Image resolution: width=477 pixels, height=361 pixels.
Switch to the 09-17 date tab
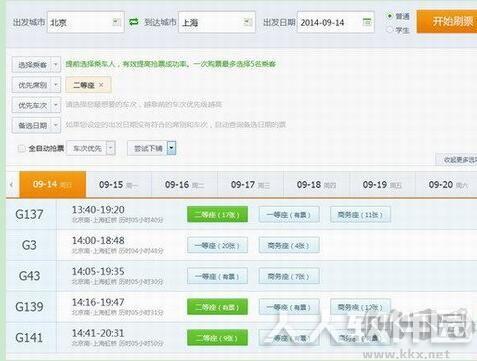coord(250,184)
